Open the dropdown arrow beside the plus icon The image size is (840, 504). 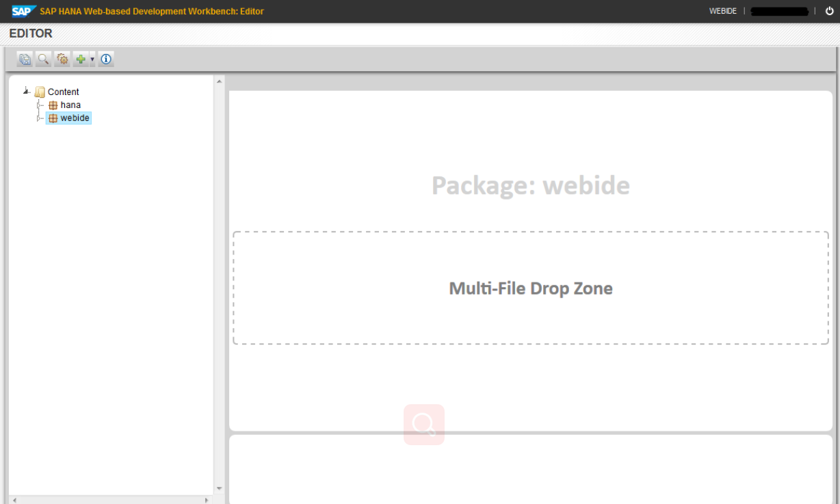click(92, 59)
